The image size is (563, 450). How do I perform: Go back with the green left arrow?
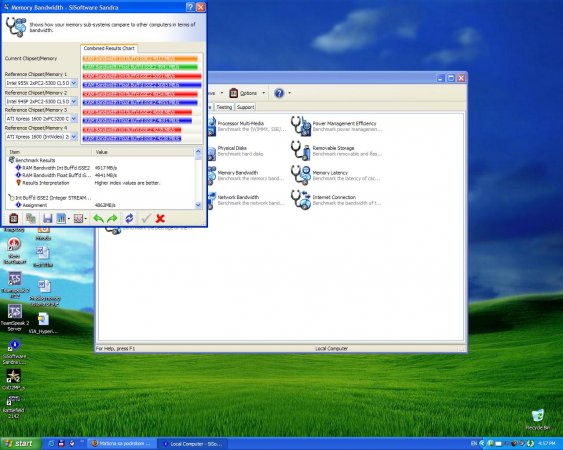pos(98,218)
